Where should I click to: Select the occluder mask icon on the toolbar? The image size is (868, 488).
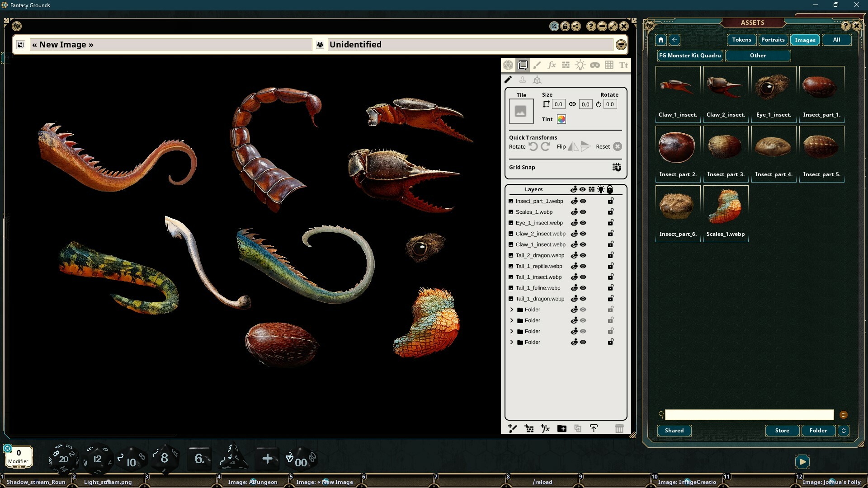point(595,65)
